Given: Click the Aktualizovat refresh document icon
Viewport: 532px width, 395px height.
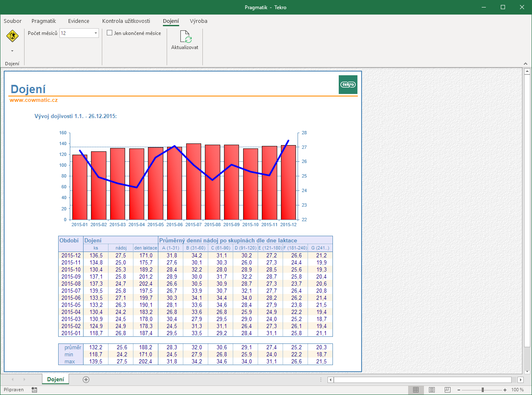Looking at the screenshot, I should [x=185, y=37].
